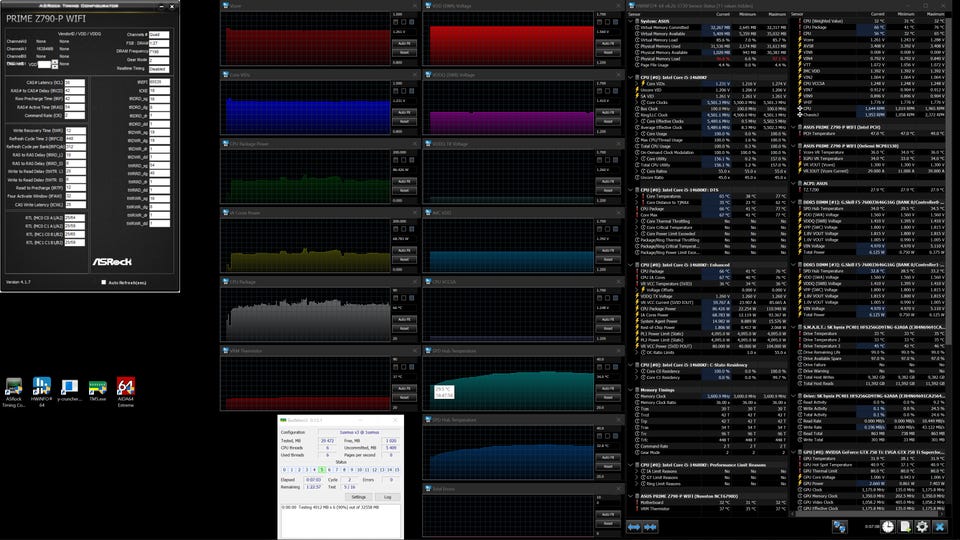The width and height of the screenshot is (960, 540).
Task: Click the Log button in TestMem5
Action: pyautogui.click(x=387, y=496)
